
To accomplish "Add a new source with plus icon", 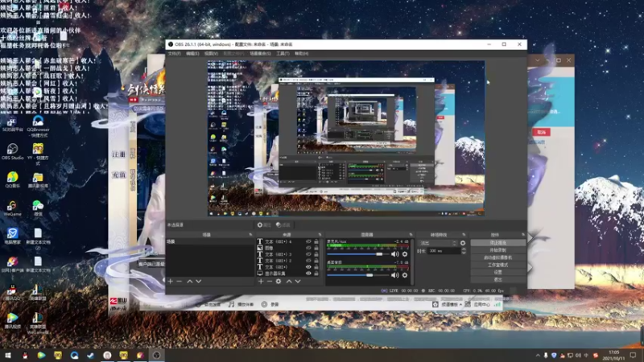I will [261, 281].
